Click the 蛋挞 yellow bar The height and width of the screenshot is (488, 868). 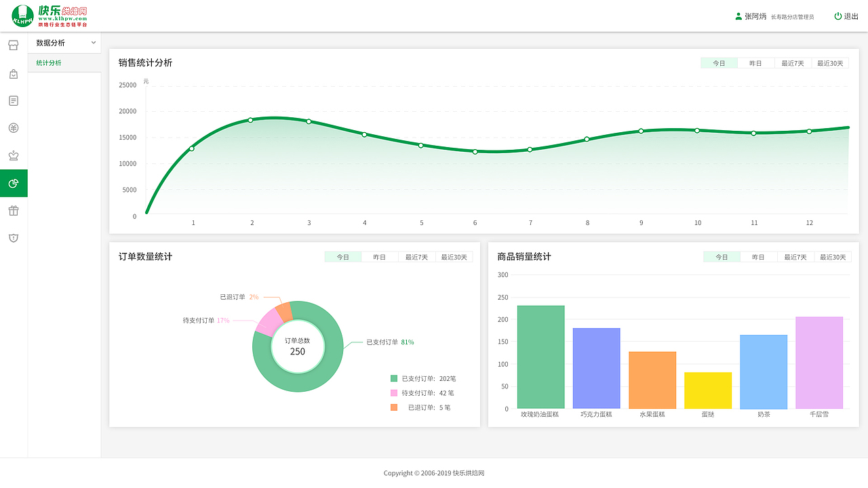(x=708, y=390)
